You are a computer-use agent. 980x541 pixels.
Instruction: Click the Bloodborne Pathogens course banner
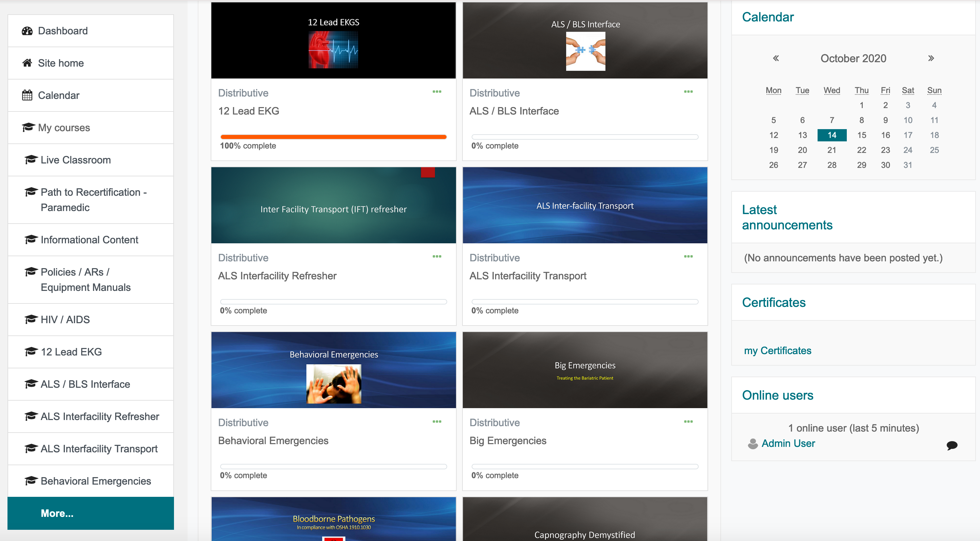pyautogui.click(x=333, y=519)
